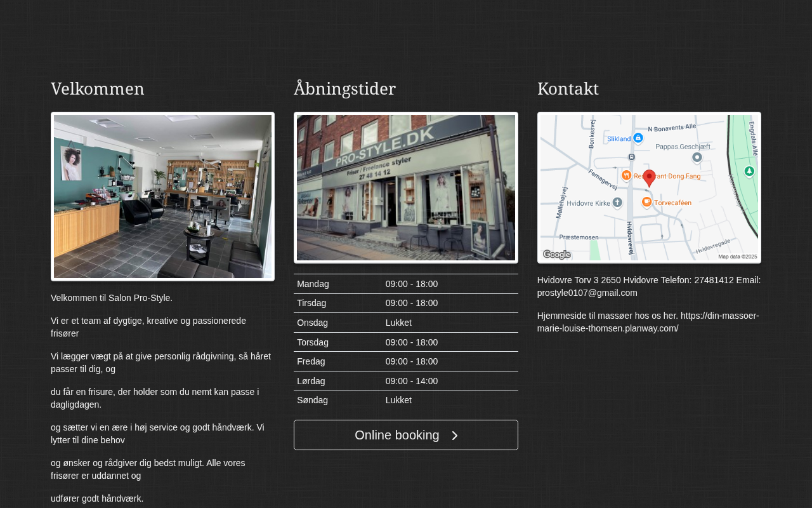The height and width of the screenshot is (508, 812).
Task: Click Lørdag's hours 09:00 - 14:00
Action: click(412, 381)
